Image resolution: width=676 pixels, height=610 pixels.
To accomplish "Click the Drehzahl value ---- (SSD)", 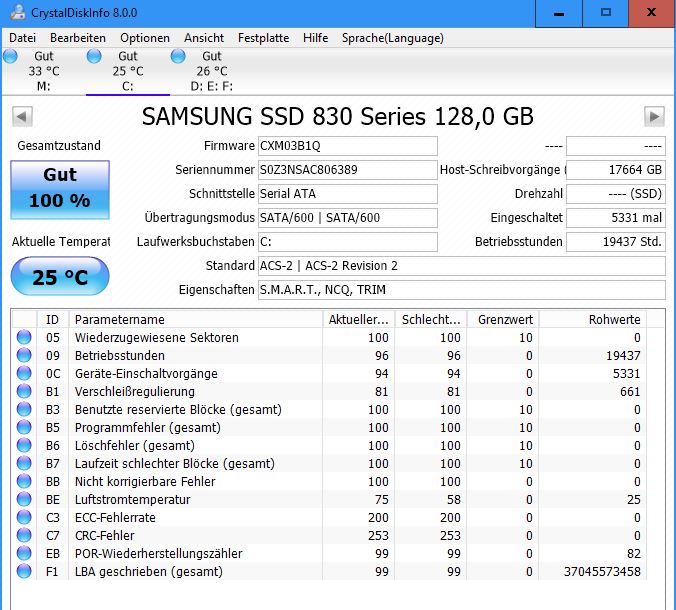I will (616, 194).
